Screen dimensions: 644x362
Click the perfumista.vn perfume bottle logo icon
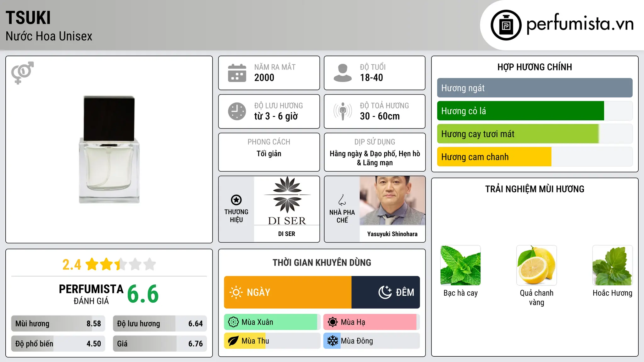506,25
